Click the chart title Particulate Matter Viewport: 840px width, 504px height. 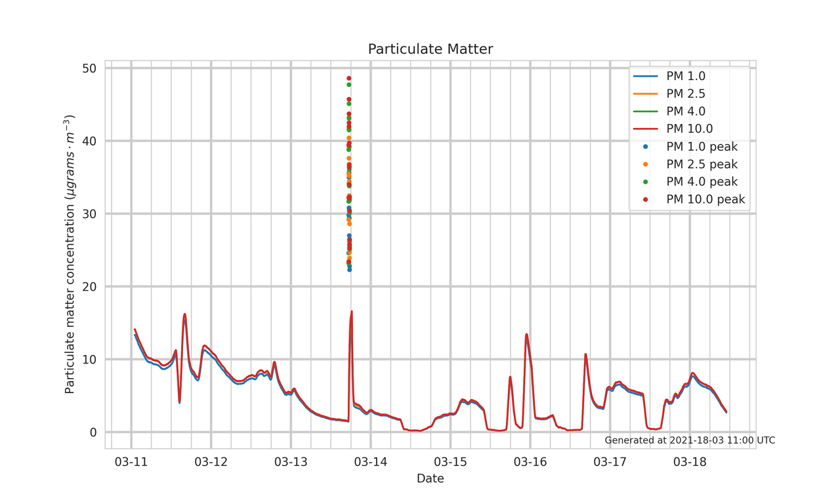(x=430, y=49)
